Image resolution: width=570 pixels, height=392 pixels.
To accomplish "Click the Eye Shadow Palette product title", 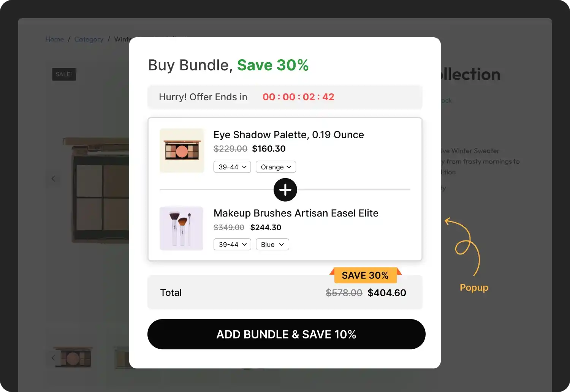I will pyautogui.click(x=289, y=134).
